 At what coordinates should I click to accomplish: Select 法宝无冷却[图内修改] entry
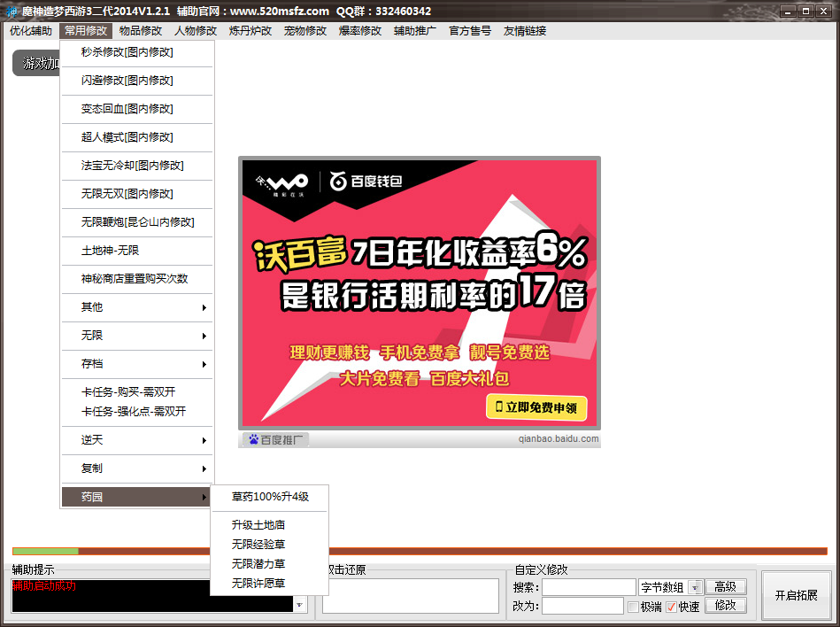pos(137,166)
